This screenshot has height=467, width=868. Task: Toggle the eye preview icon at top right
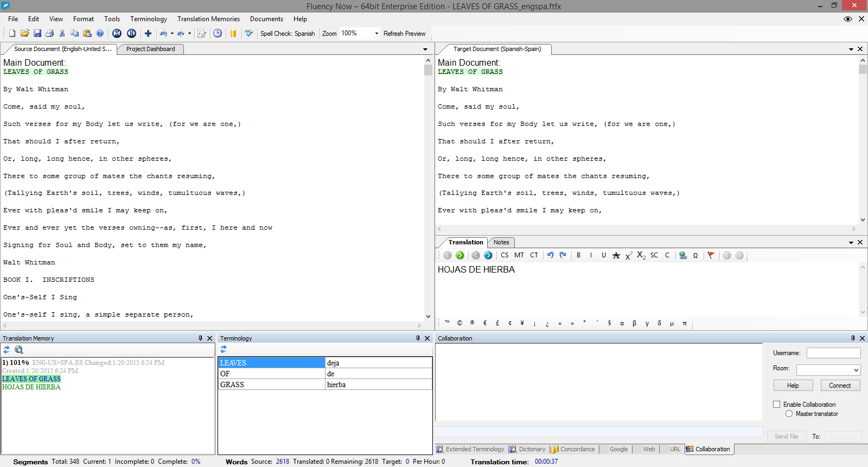tap(848, 19)
